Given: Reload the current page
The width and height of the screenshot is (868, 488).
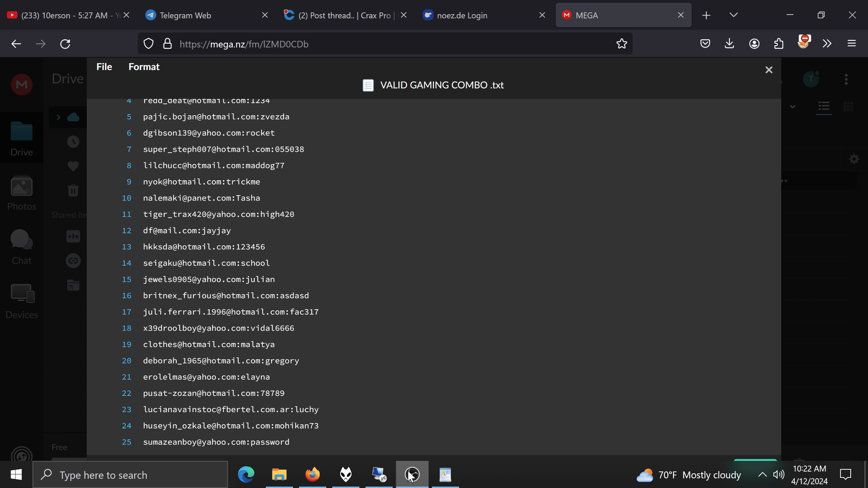Looking at the screenshot, I should coord(65,44).
